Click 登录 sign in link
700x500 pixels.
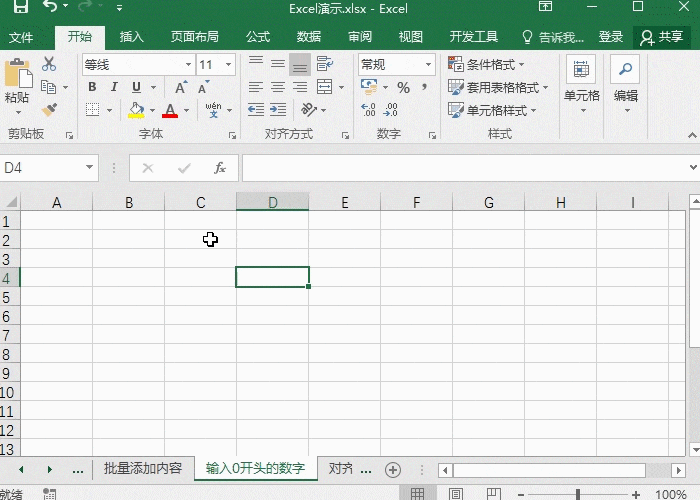point(611,37)
